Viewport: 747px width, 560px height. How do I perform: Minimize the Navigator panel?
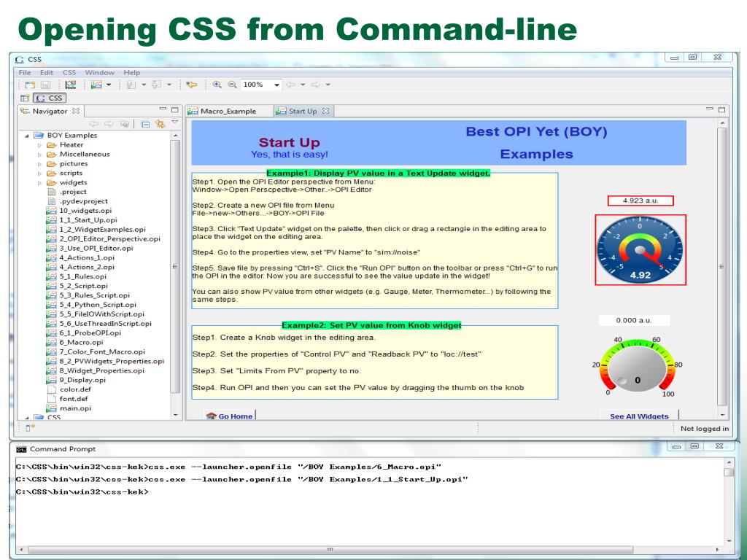click(x=163, y=109)
